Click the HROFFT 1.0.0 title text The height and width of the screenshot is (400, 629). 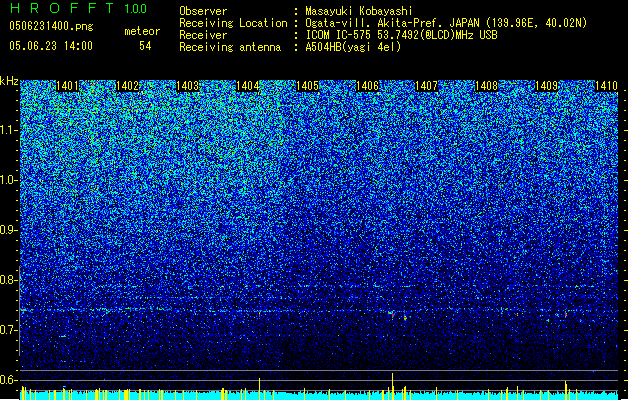click(79, 8)
